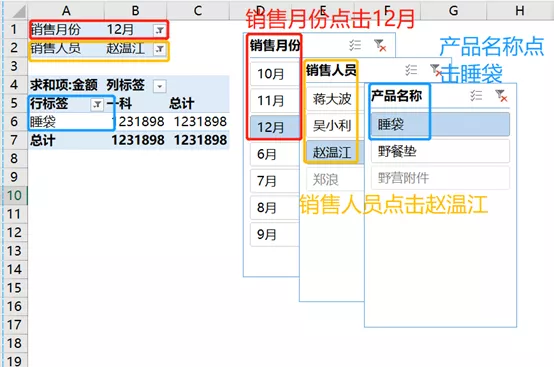Click bold 1231898 in 总计 row, 总计 column
The height and width of the screenshot is (367, 554).
coord(200,140)
